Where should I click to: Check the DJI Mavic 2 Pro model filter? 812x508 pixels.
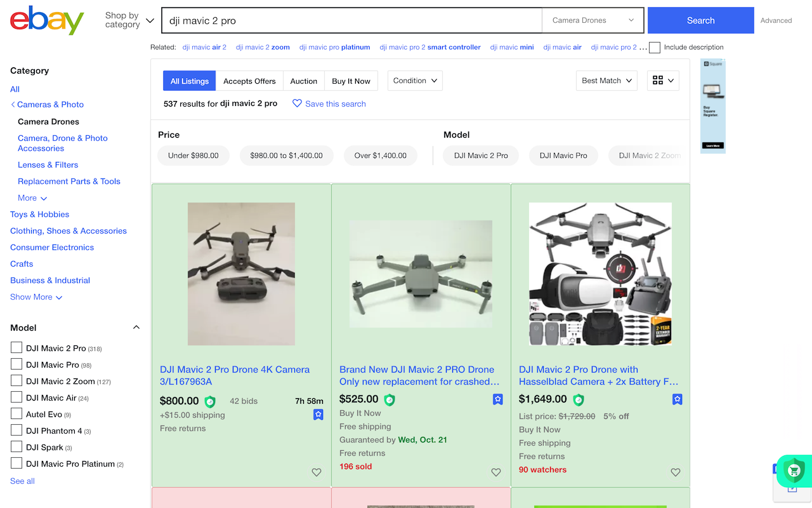click(x=16, y=347)
